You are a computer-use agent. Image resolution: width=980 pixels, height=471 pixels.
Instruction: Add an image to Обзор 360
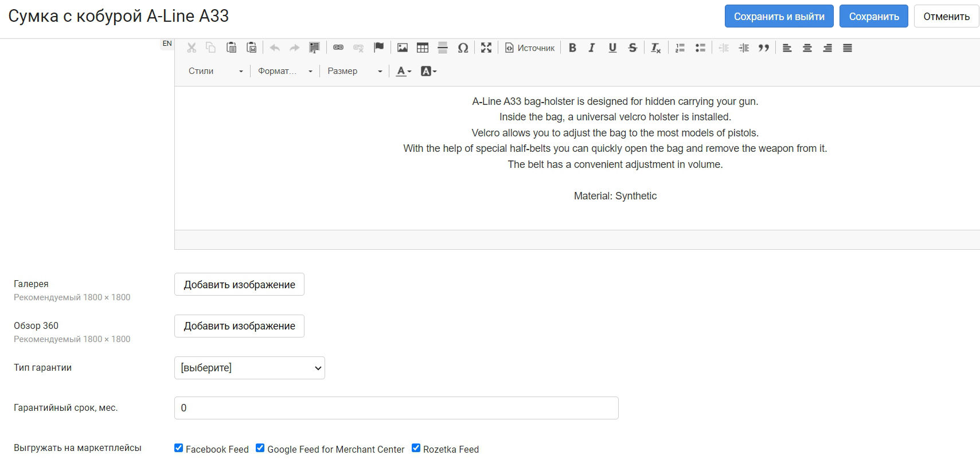239,326
